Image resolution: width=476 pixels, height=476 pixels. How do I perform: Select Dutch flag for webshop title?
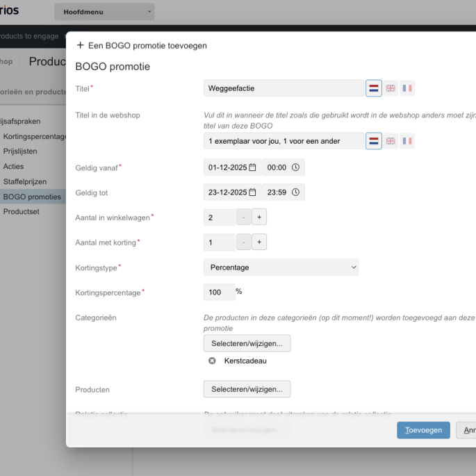coord(374,141)
